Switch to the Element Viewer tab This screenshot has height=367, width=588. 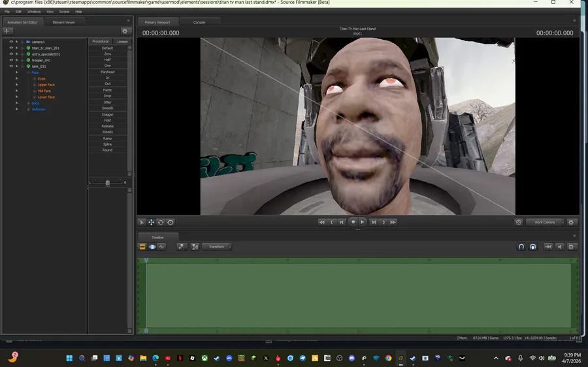[x=64, y=22]
